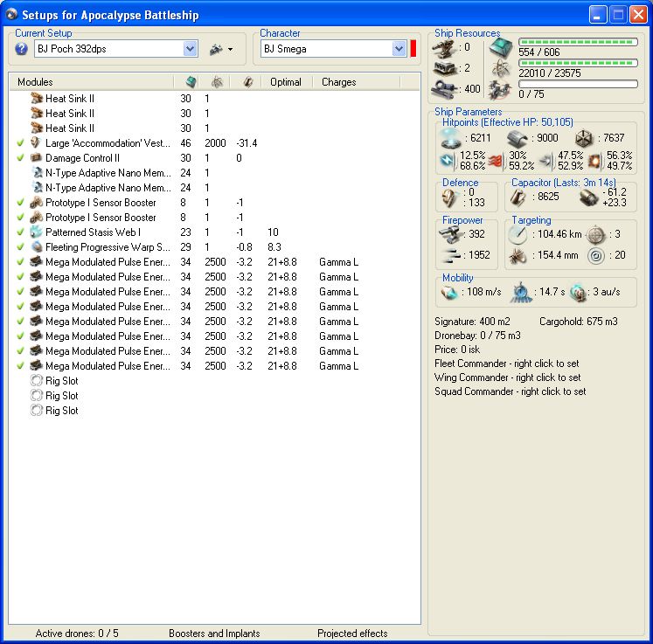Click the align time icon showing 14.7 s
Viewport: 653px width, 644px height.
pos(521,292)
